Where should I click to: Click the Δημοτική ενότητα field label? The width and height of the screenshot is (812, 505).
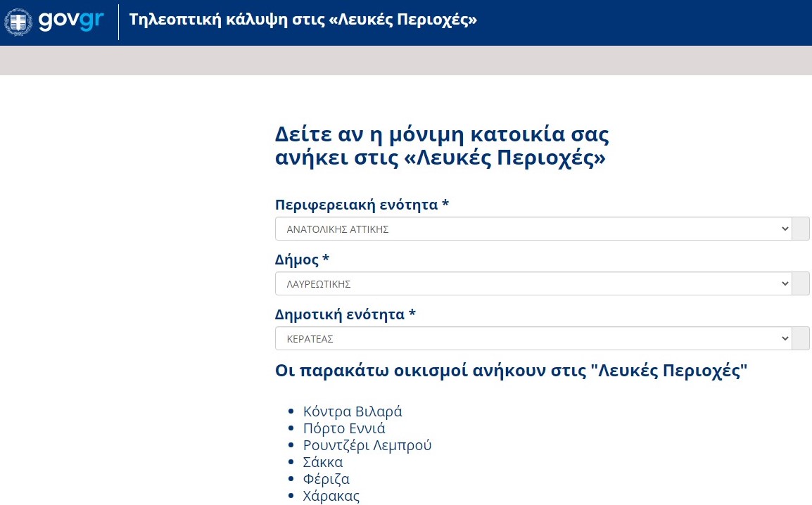[345, 314]
